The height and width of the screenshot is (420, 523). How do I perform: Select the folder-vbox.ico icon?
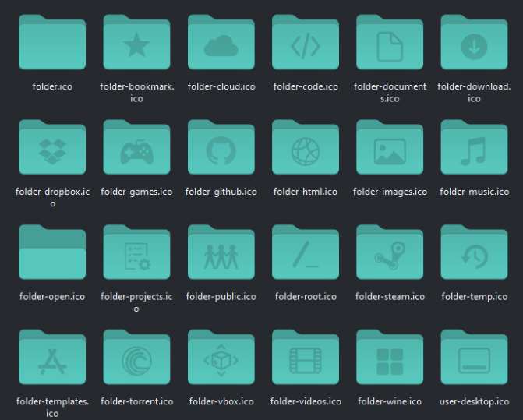[x=221, y=362]
